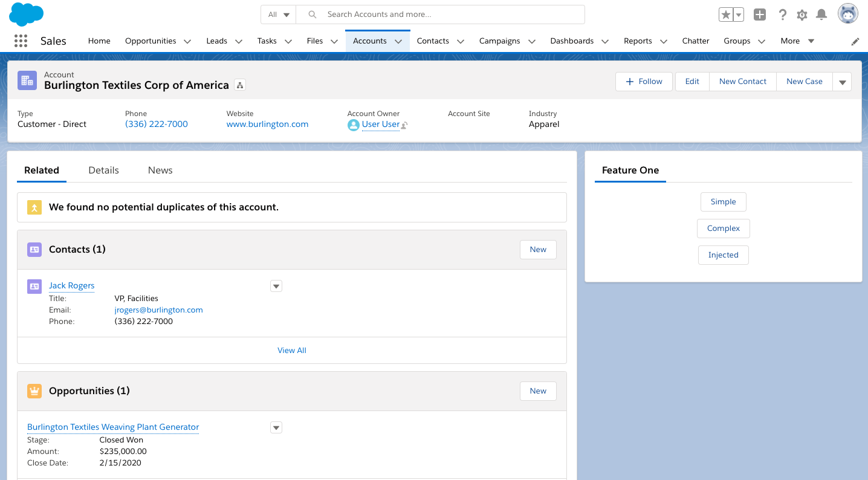Open the Leads nav tab
This screenshot has width=868, height=480.
216,41
